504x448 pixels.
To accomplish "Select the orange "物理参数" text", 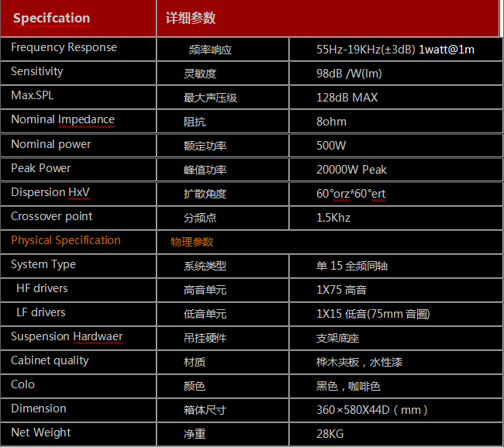I will click(192, 242).
